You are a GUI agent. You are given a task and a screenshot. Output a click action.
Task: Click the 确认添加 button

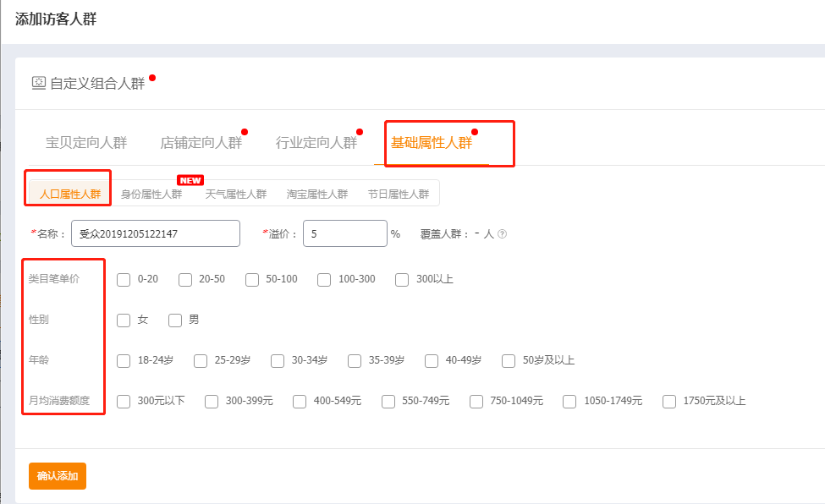58,476
